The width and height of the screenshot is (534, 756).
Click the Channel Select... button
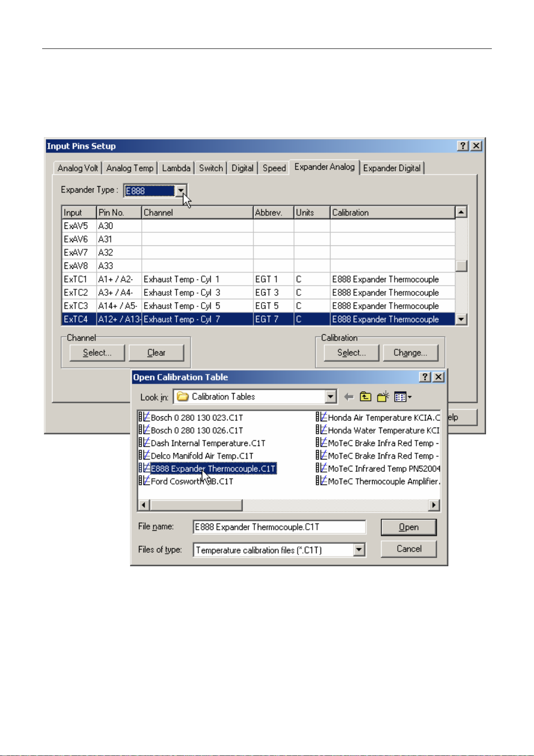97,353
